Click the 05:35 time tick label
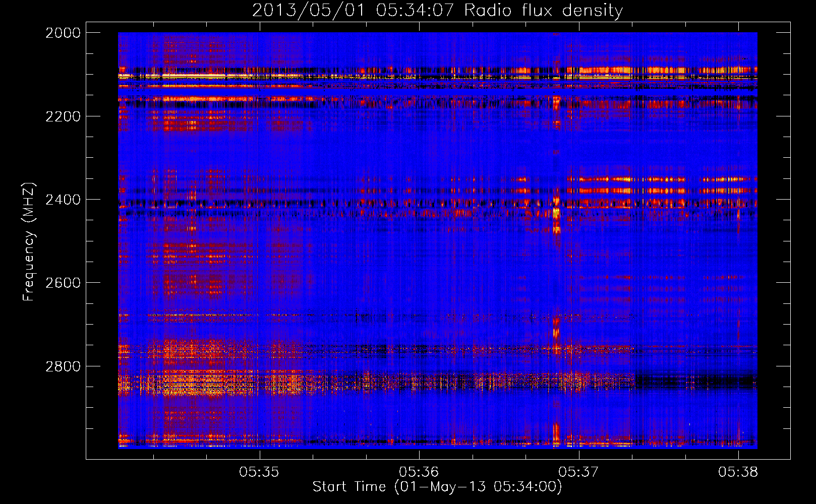This screenshot has height=504, width=816. pyautogui.click(x=259, y=472)
